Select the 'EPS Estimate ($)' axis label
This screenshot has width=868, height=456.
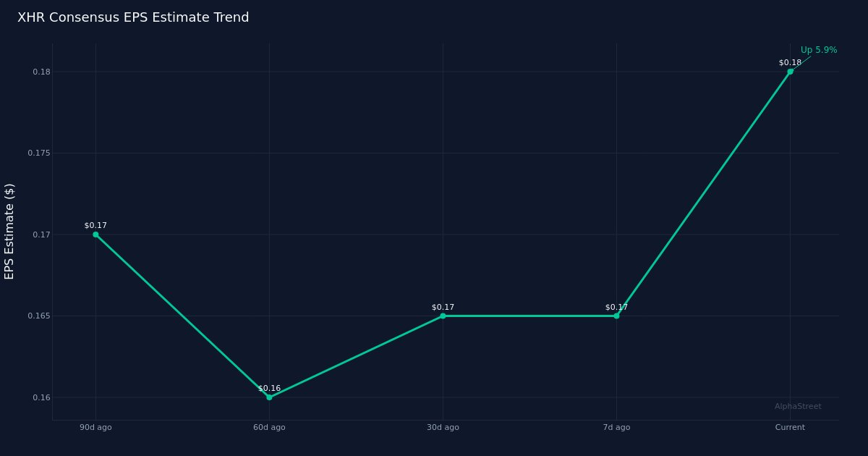9,231
